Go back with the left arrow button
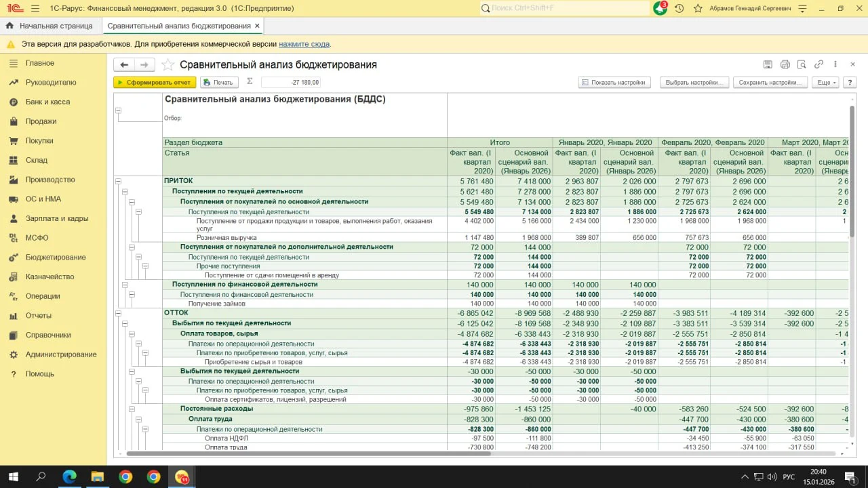 tap(124, 64)
